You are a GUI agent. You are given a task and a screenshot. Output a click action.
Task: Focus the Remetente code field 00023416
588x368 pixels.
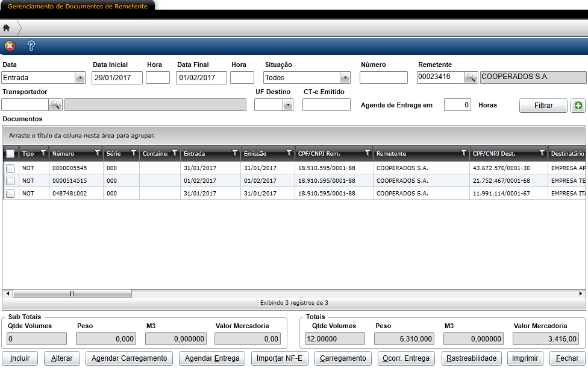point(440,77)
